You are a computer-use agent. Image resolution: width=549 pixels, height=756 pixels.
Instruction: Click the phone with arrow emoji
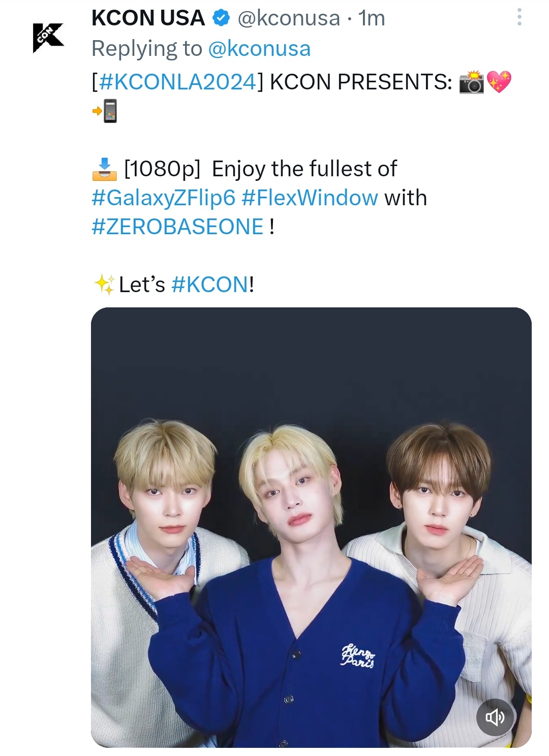(105, 111)
